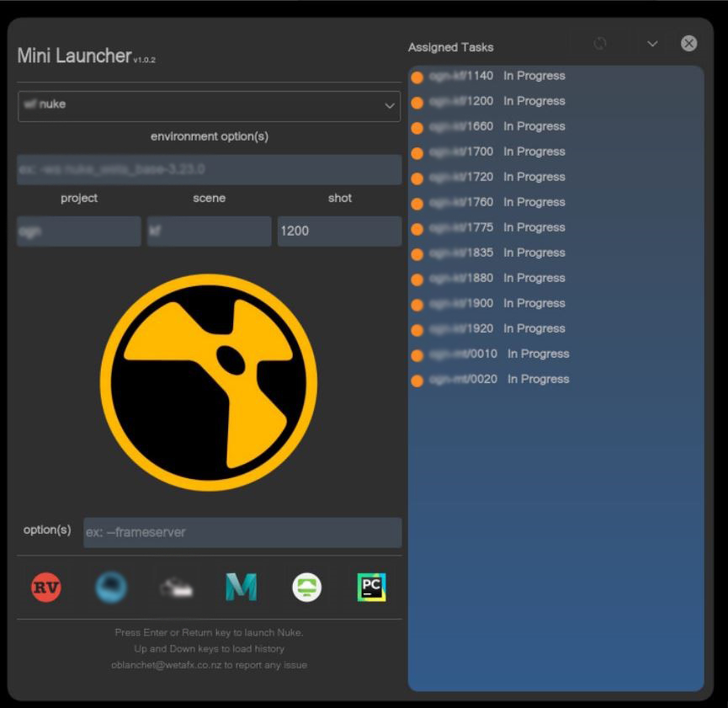Expand the chevron on the app dropdown
Image resolution: width=728 pixels, height=708 pixels.
[389, 106]
